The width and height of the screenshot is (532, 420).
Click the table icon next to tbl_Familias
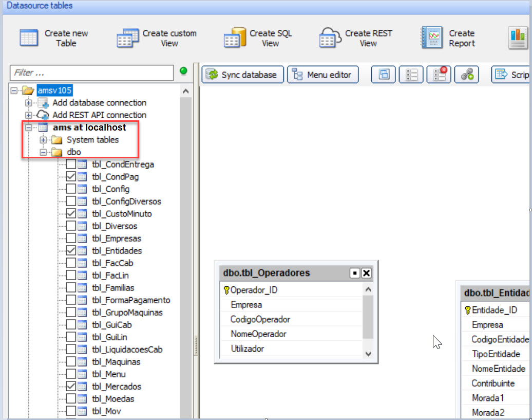82,288
